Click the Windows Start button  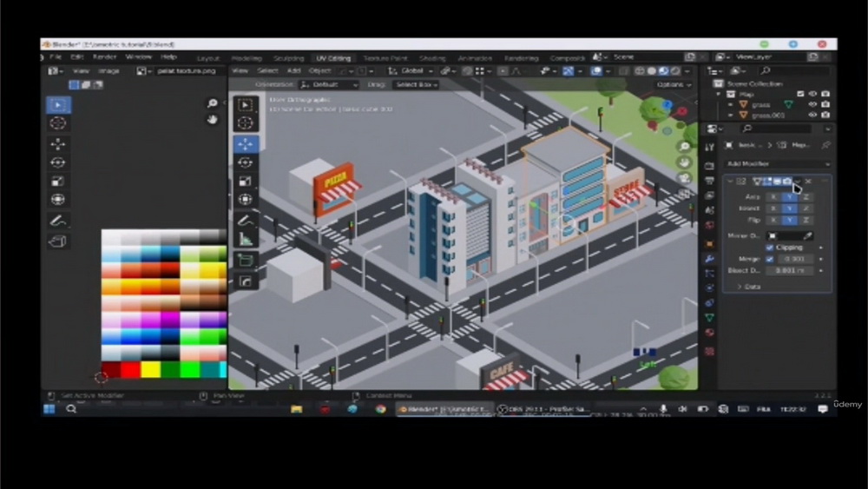pos(49,409)
